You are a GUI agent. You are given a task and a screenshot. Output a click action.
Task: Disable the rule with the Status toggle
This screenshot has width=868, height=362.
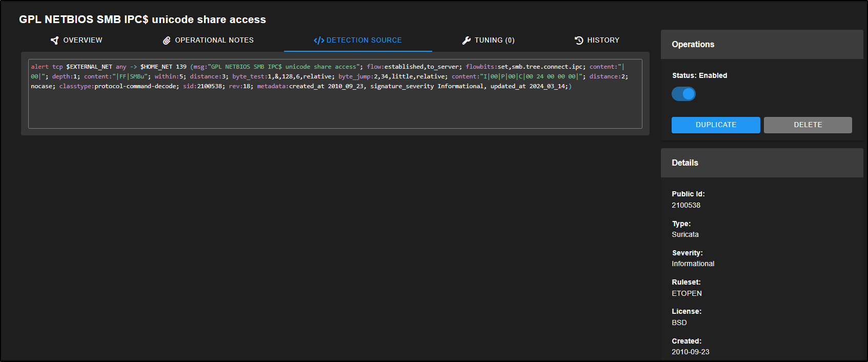683,94
